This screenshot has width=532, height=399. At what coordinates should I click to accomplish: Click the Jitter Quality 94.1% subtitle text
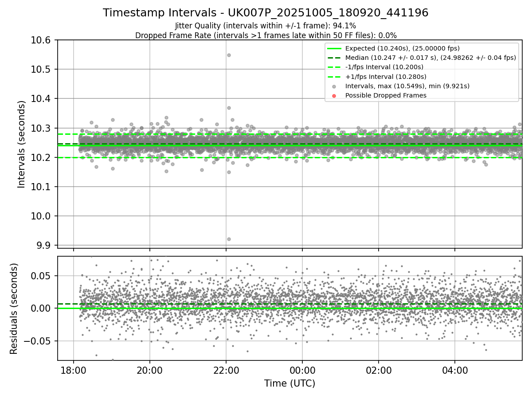tap(266, 26)
